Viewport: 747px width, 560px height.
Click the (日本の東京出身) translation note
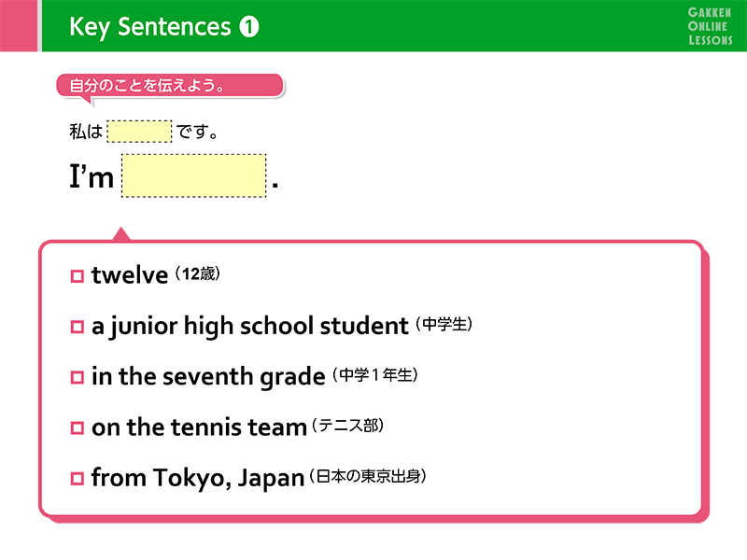(368, 476)
